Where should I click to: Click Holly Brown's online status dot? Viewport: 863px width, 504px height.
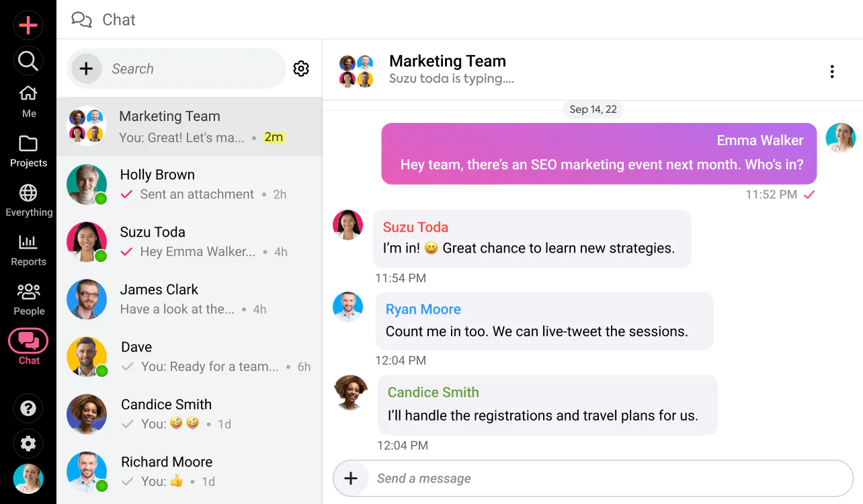click(x=101, y=199)
